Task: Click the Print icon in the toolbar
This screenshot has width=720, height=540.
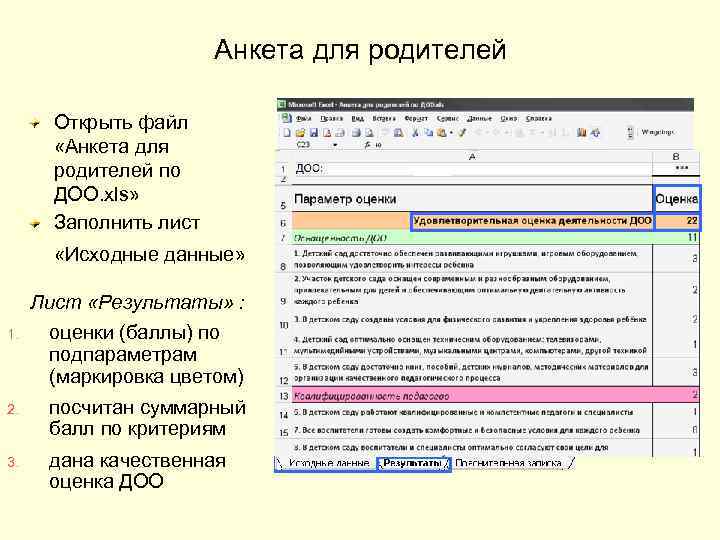Action: pyautogui.click(x=356, y=133)
